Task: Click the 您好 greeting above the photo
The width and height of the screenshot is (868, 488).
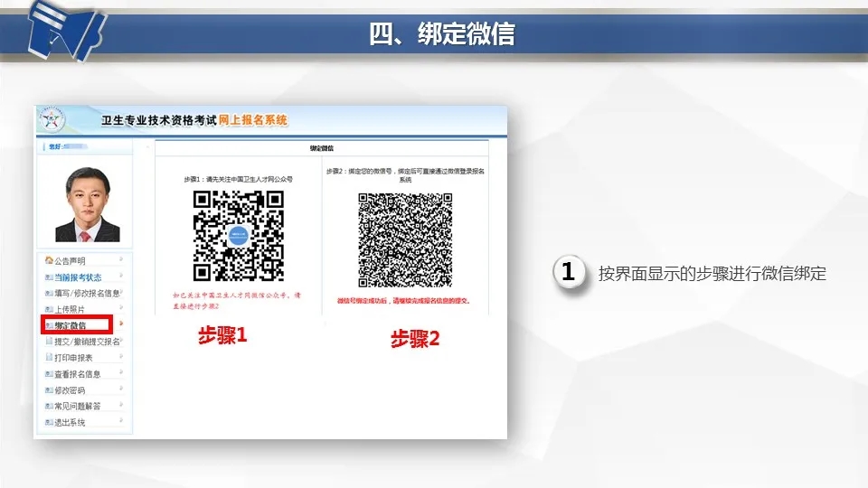Action: click(54, 146)
